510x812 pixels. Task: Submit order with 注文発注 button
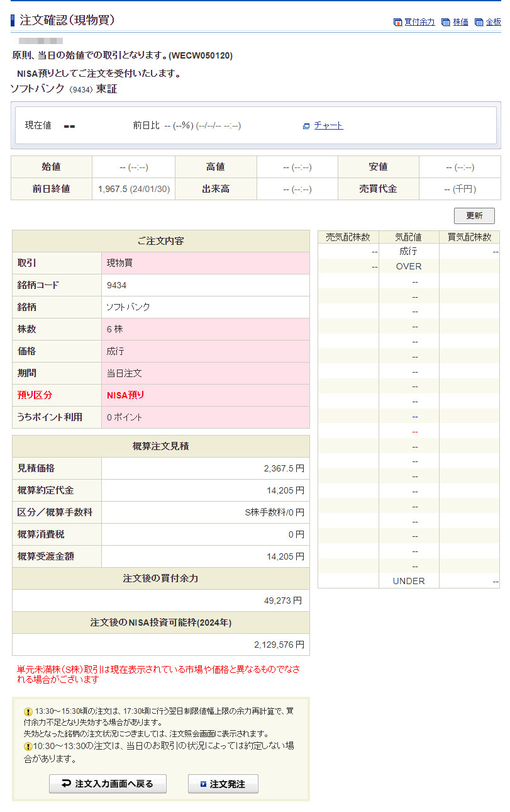(223, 784)
